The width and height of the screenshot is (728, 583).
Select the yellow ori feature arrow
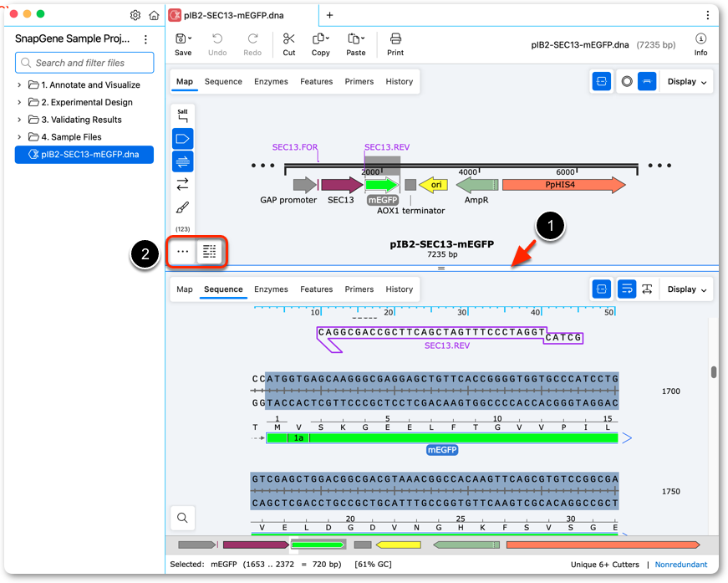pos(433,185)
